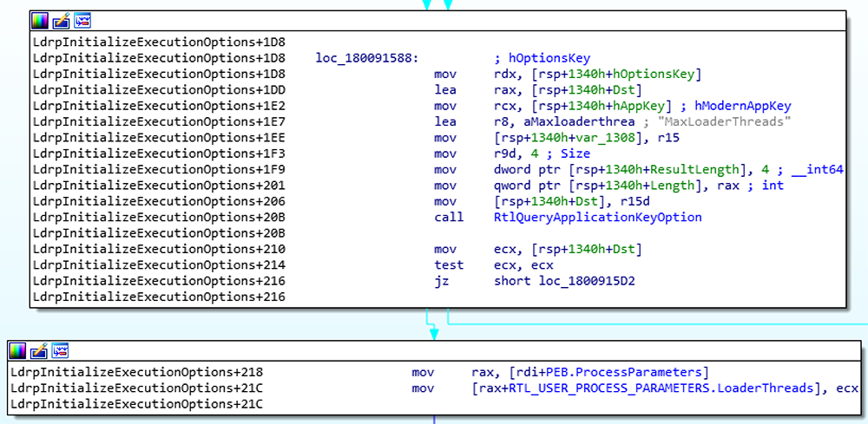
Task: Click the "rax ; int" comment
Action: [x=751, y=186]
